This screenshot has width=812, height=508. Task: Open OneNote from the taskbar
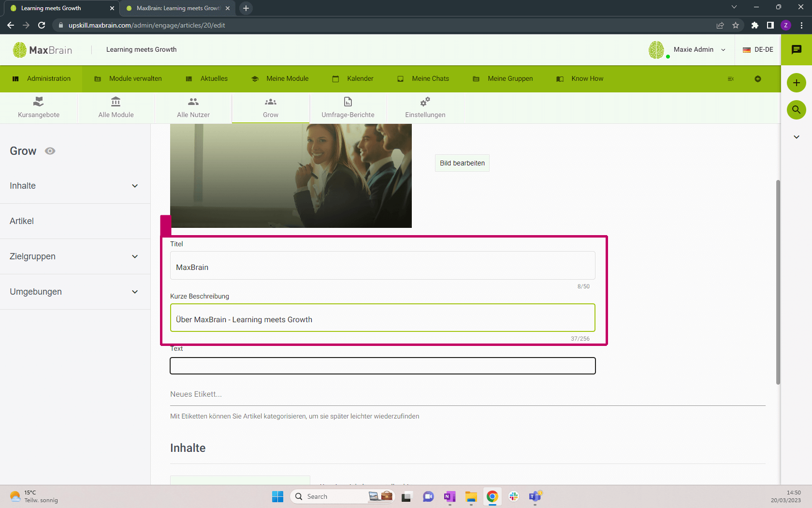coord(449,496)
